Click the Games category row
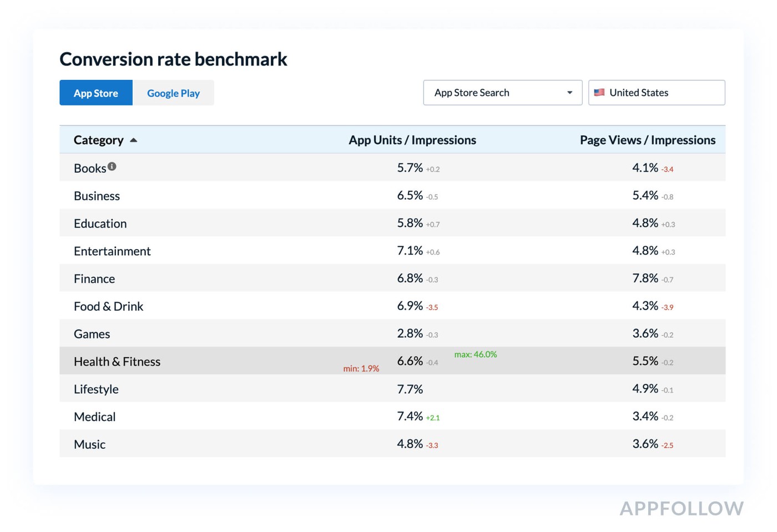Viewport: 777px width, 532px height. (92, 334)
